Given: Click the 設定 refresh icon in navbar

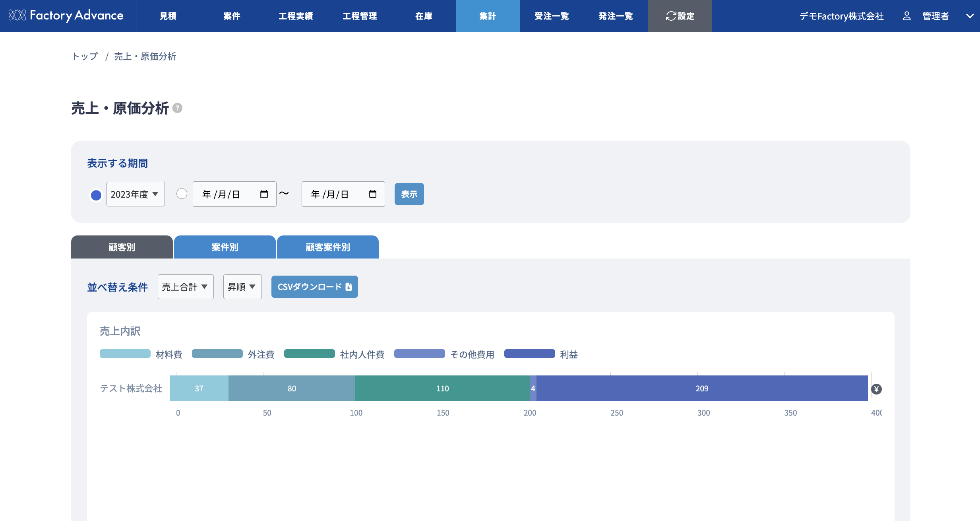Looking at the screenshot, I should click(x=671, y=16).
